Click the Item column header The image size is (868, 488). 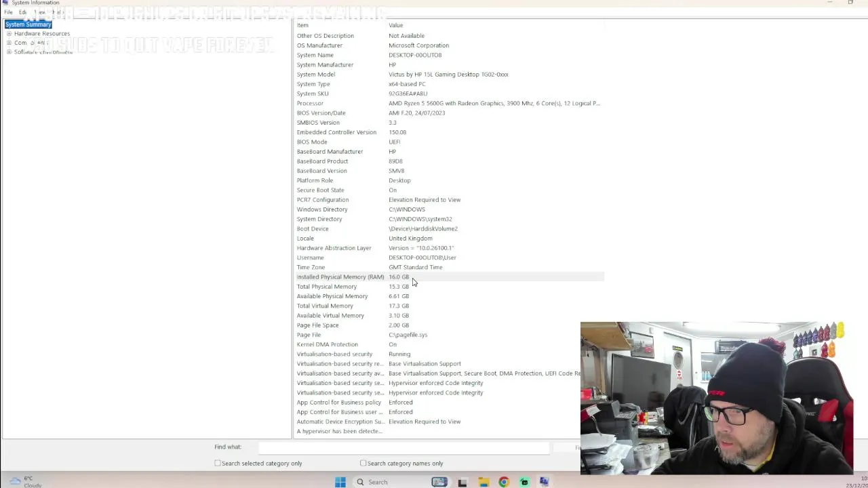pos(339,25)
